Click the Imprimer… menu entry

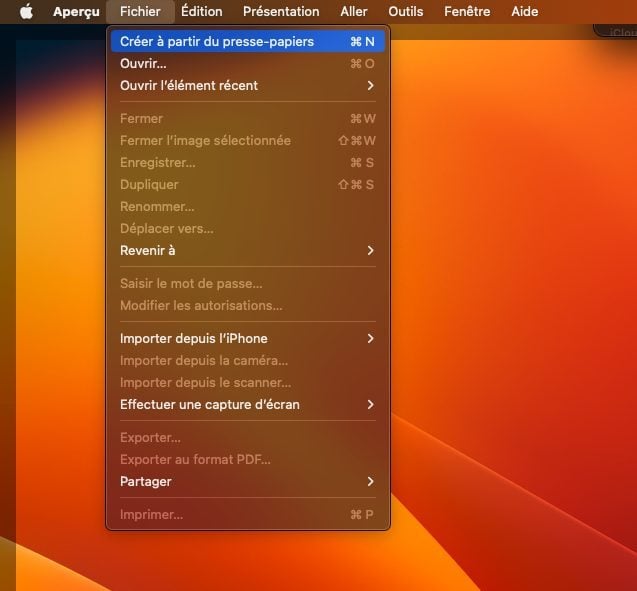[x=248, y=515]
